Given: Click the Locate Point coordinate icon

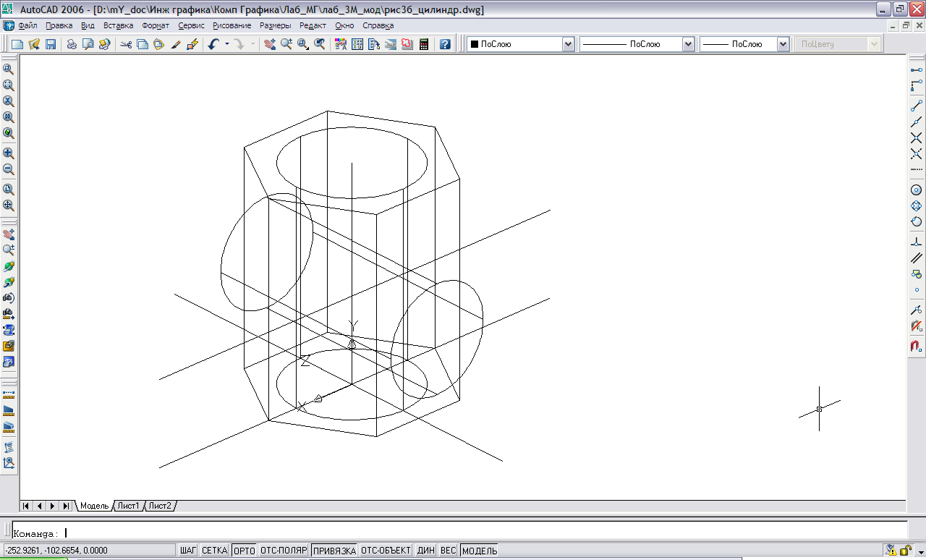Looking at the screenshot, I should (x=9, y=463).
